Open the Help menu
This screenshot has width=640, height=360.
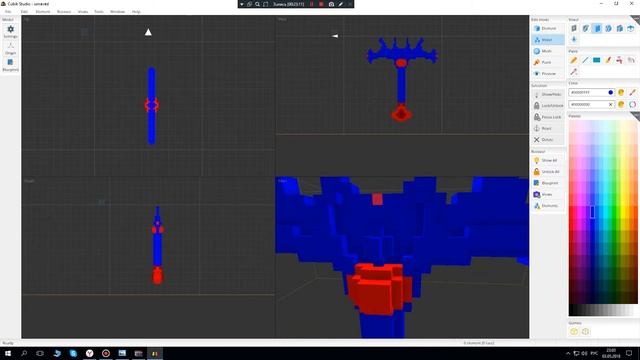136,12
